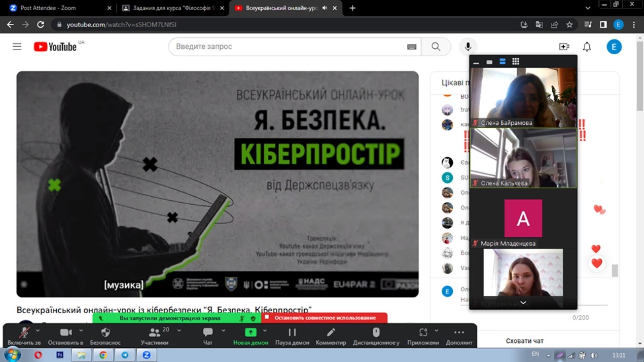Screen dimensions: 644x362
Task: Click the YouTube search magnifier button
Action: pyautogui.click(x=436, y=47)
